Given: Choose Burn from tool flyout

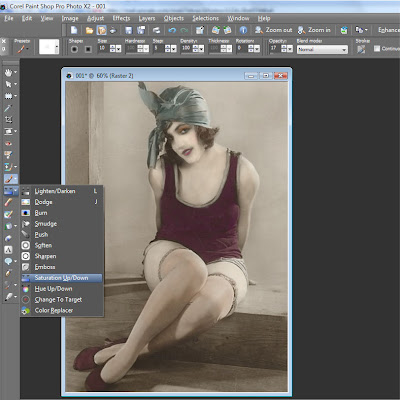Looking at the screenshot, I should [61, 213].
